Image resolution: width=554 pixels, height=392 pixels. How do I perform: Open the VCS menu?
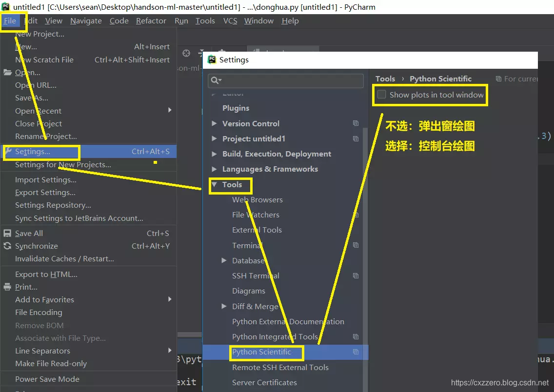pyautogui.click(x=230, y=21)
